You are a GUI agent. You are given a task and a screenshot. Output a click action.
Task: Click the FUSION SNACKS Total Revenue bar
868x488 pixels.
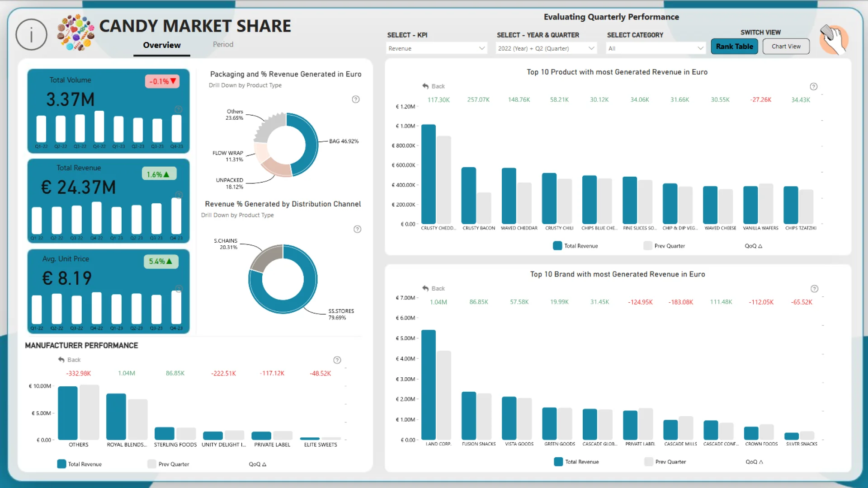click(469, 416)
